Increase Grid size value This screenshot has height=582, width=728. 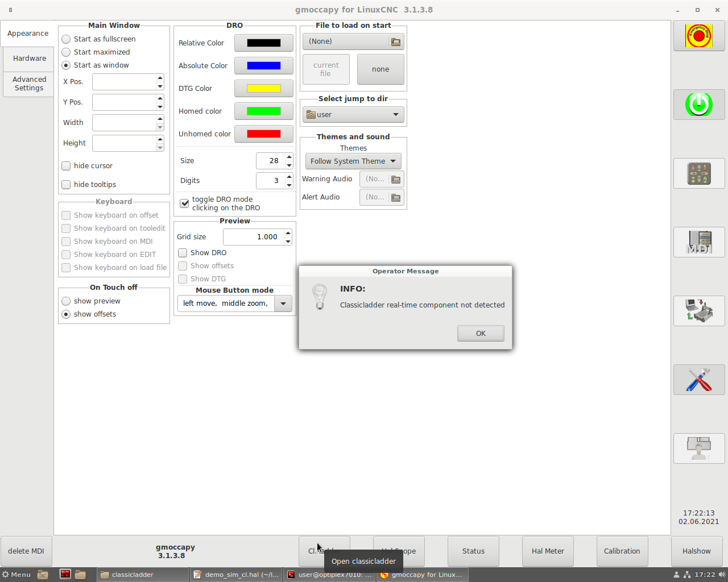pos(288,233)
